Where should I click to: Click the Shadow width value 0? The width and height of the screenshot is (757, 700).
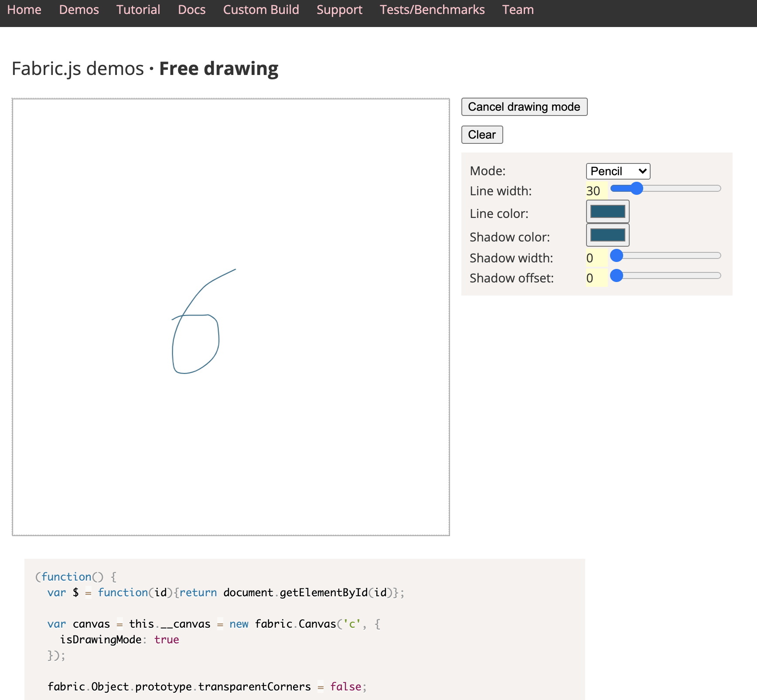pos(596,258)
